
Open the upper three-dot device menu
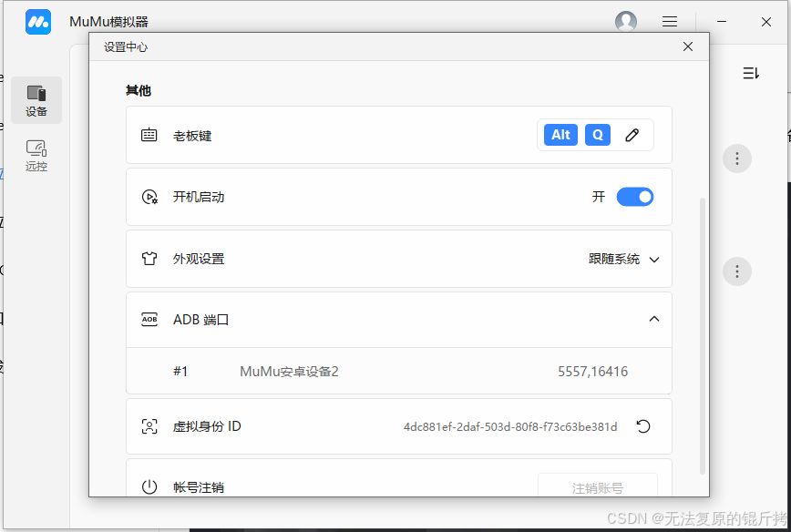point(737,159)
